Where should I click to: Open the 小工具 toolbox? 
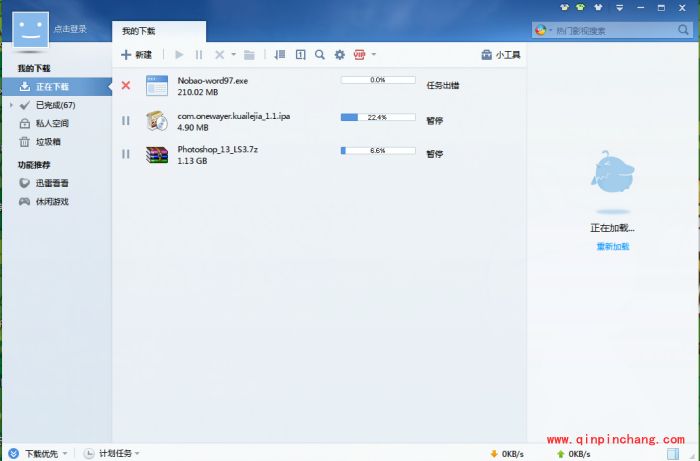[x=501, y=55]
